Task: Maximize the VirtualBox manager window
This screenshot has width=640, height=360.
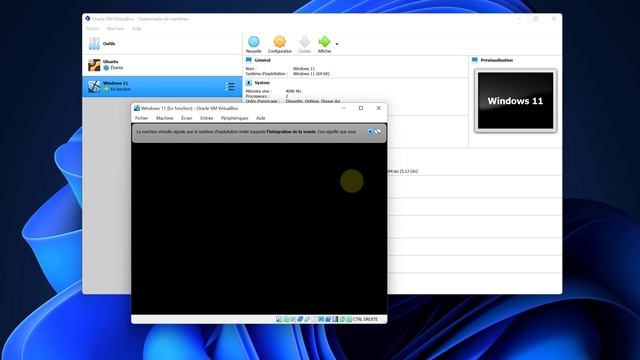Action: coord(536,19)
